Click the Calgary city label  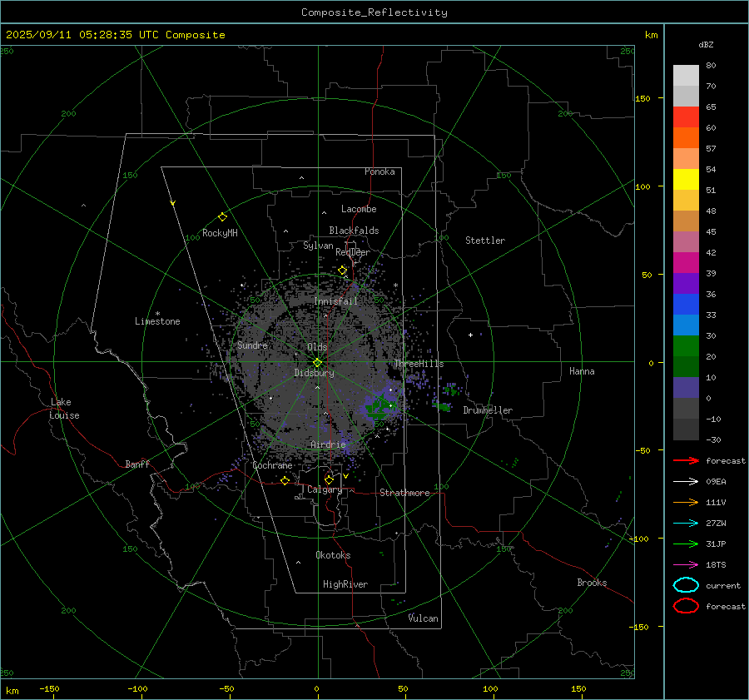pos(325,489)
